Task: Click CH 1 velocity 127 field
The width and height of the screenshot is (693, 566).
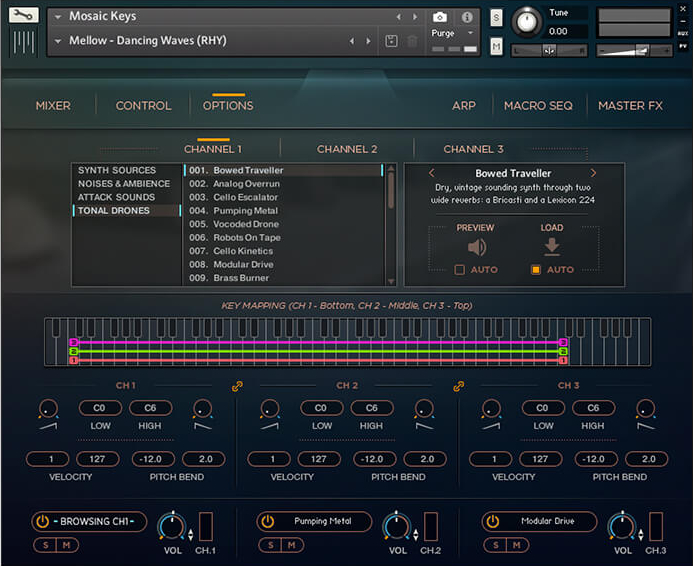Action: tap(97, 460)
